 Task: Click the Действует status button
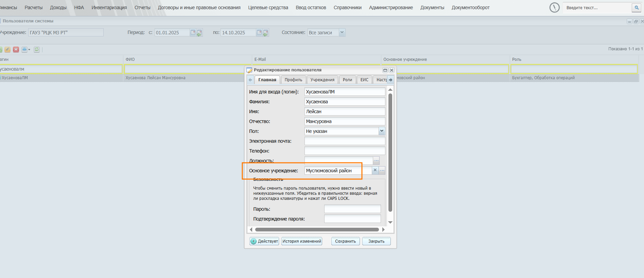[x=264, y=241]
